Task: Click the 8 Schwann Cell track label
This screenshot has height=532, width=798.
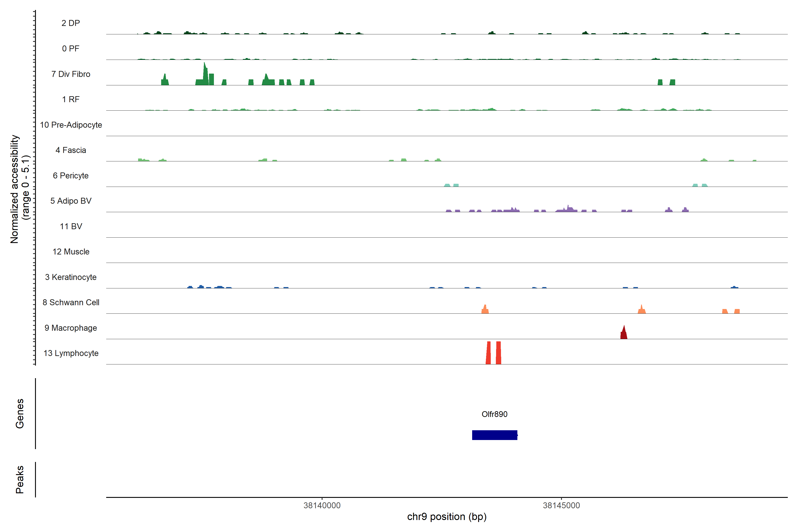Action: (x=70, y=302)
